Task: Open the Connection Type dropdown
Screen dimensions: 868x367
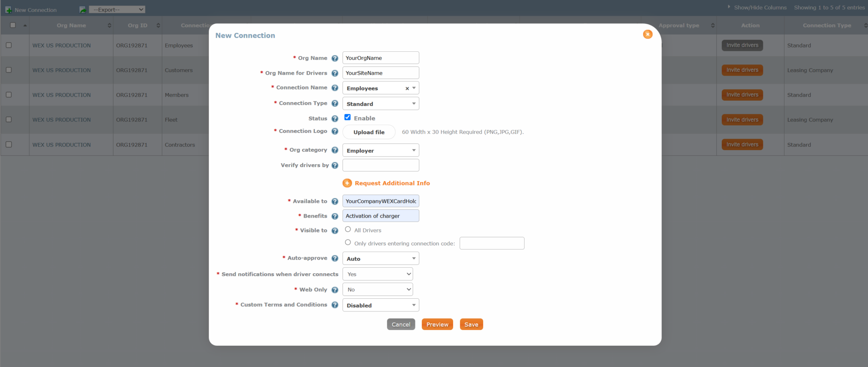Action: pyautogui.click(x=380, y=104)
